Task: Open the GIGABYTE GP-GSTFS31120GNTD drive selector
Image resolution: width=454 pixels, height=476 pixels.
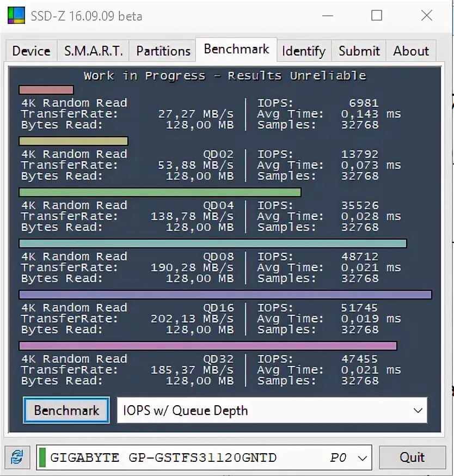Action: coord(204,457)
